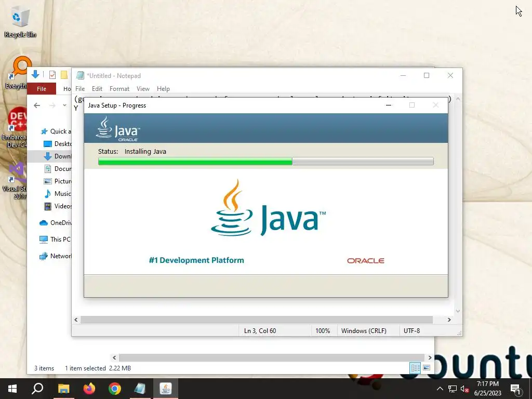Click '100%' zoom in Notepad status bar

[x=322, y=331]
